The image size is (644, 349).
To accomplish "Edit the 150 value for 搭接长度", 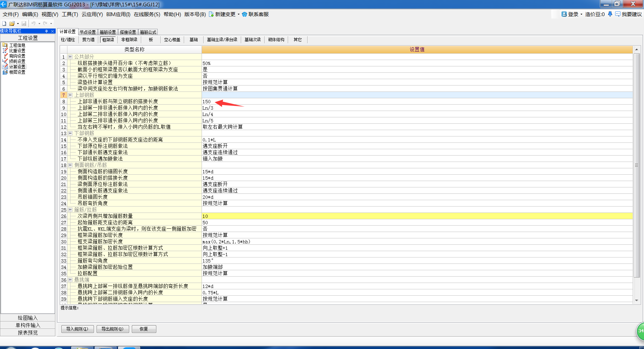I will tap(417, 102).
